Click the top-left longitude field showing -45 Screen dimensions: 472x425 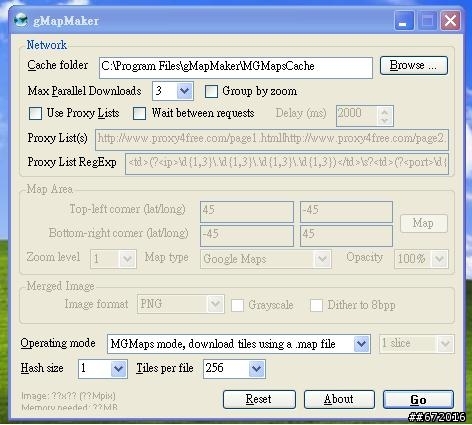(x=346, y=211)
